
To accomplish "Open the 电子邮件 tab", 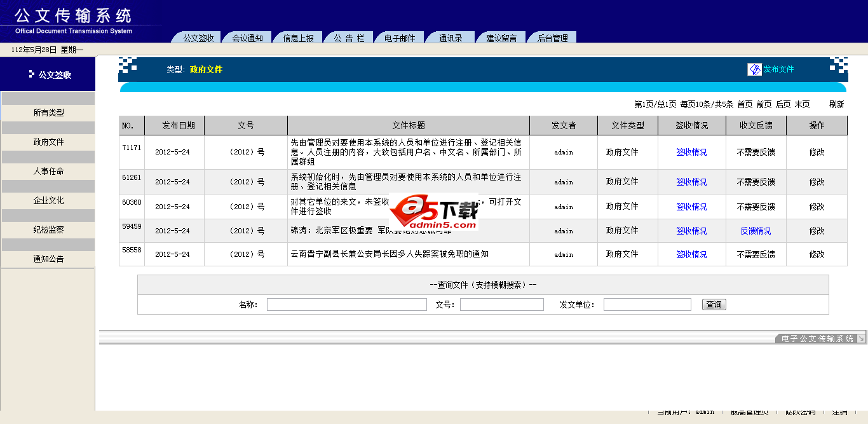I will click(x=400, y=38).
